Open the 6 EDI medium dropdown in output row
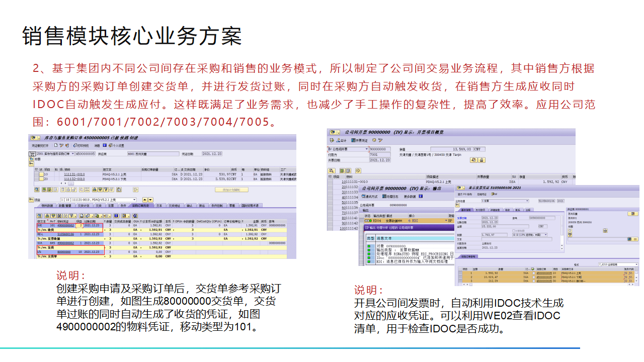Screen dimensions: 644x362 point(428,221)
